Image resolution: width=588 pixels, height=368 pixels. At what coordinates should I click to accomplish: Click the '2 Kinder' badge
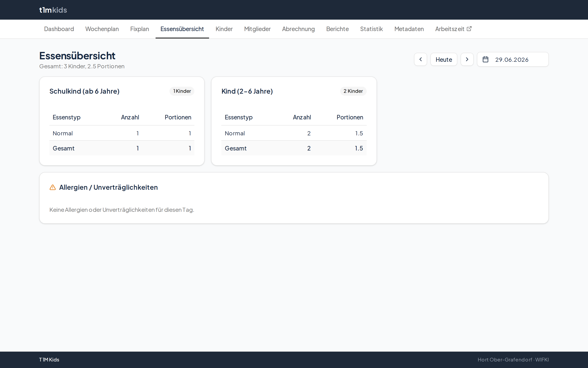click(x=353, y=91)
